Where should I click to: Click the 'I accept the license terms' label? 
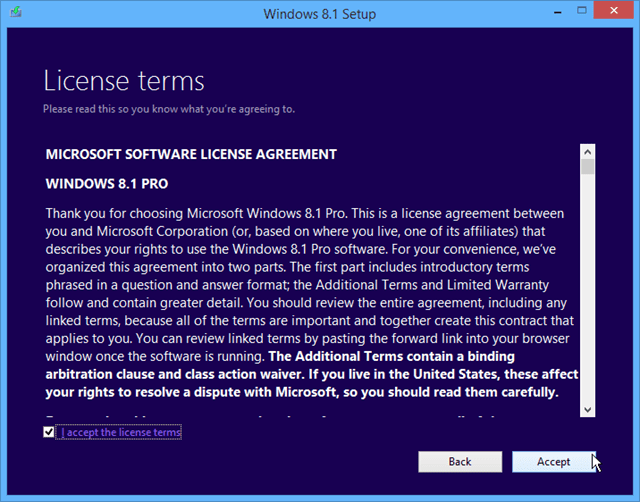click(121, 432)
